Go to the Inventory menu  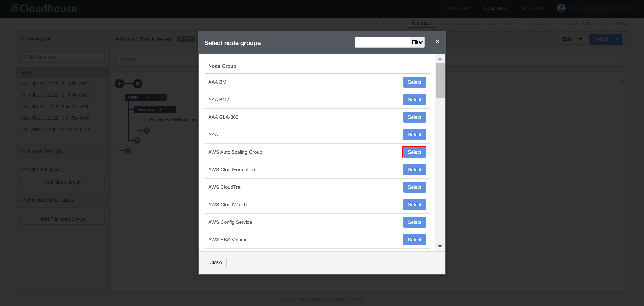coord(456,8)
